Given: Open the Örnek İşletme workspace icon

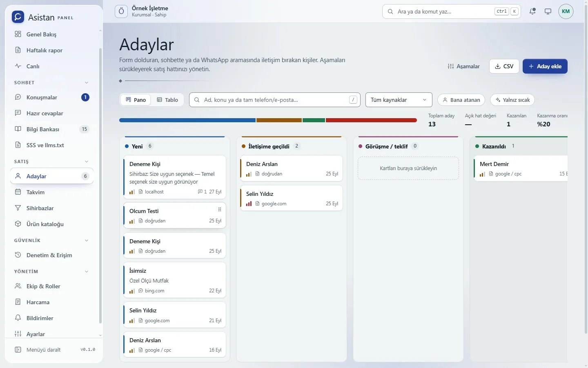Looking at the screenshot, I should 121,11.
